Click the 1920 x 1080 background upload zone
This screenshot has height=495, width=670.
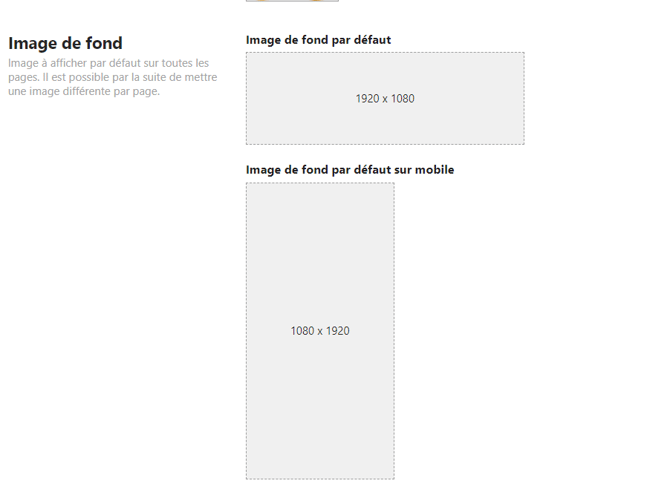pos(385,120)
